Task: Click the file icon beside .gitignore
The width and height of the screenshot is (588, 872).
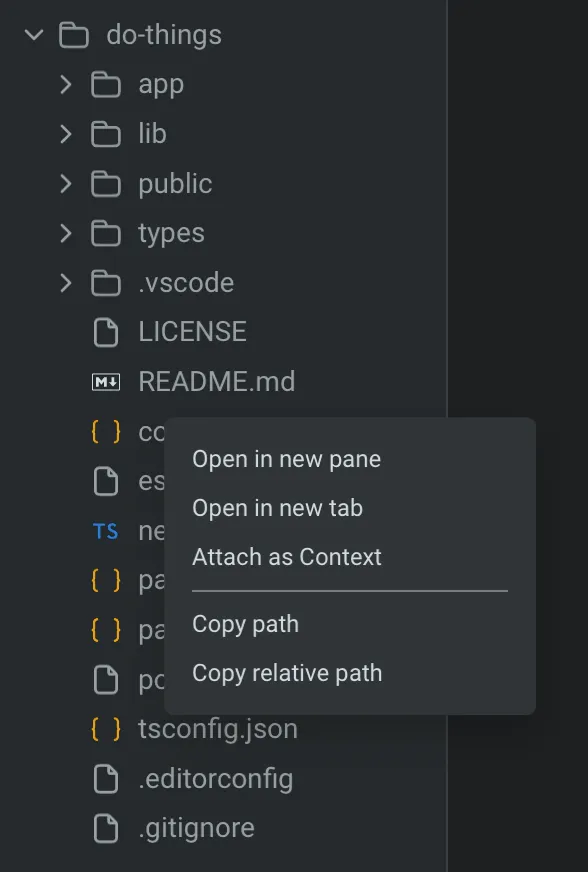Action: pyautogui.click(x=105, y=828)
